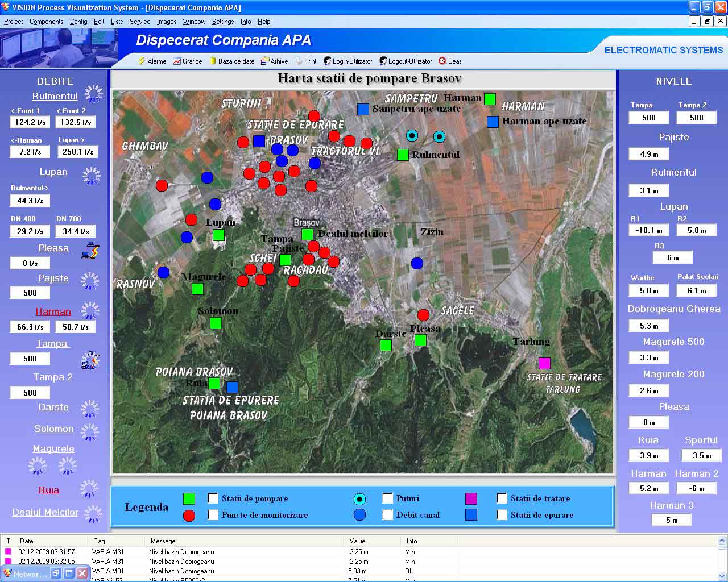The image size is (728, 582).
Task: Click magenta Statii de tratare legend swatch
Action: (471, 498)
